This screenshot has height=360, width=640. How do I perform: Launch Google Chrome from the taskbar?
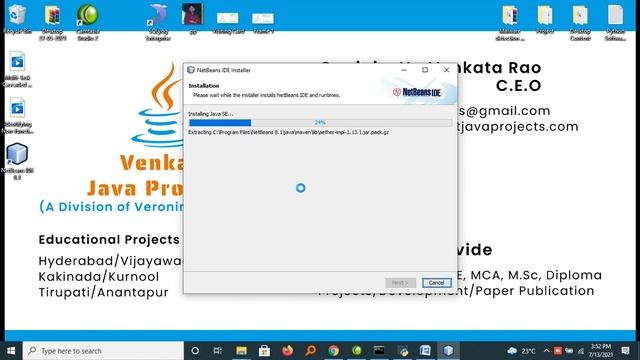pos(333,351)
